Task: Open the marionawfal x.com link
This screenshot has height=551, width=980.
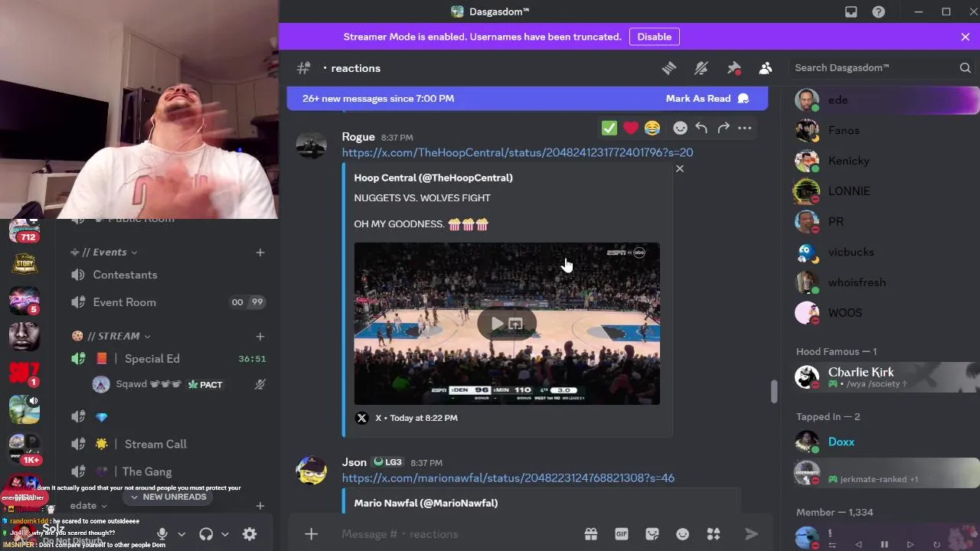Action: point(508,478)
